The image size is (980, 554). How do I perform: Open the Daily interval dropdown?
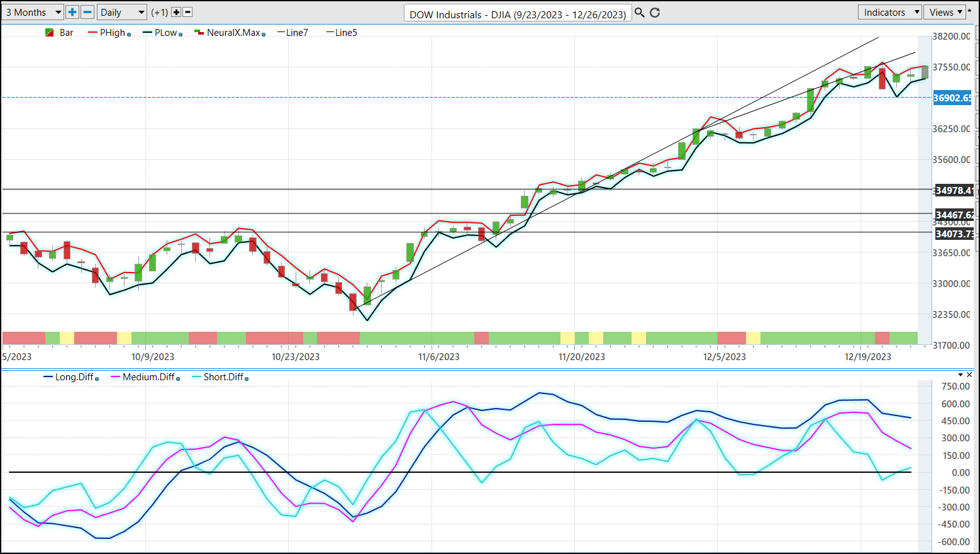click(122, 13)
